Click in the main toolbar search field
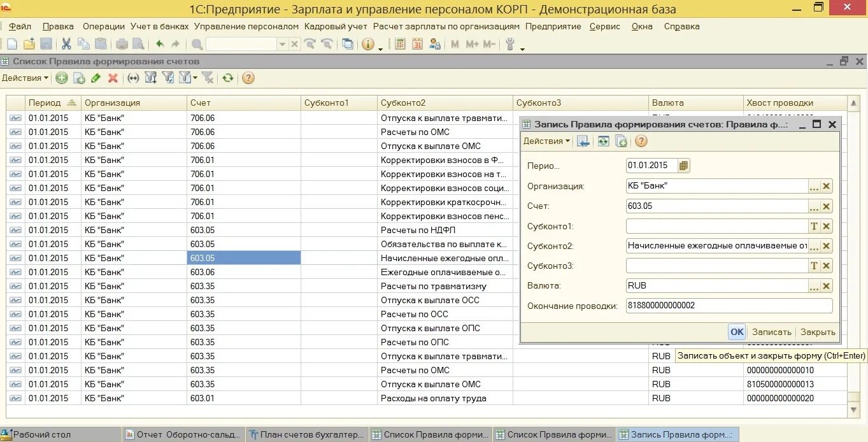The image size is (868, 442). [241, 44]
